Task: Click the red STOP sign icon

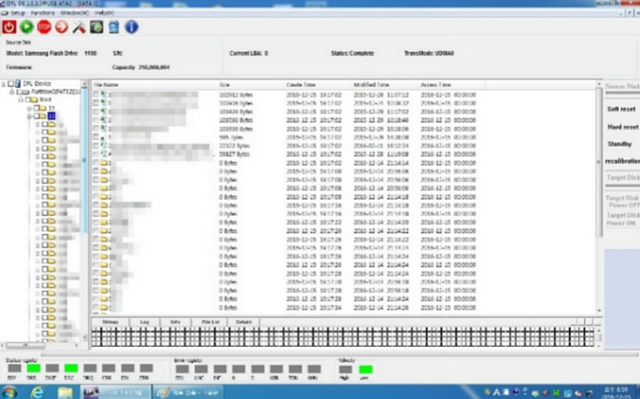Action: click(44, 27)
